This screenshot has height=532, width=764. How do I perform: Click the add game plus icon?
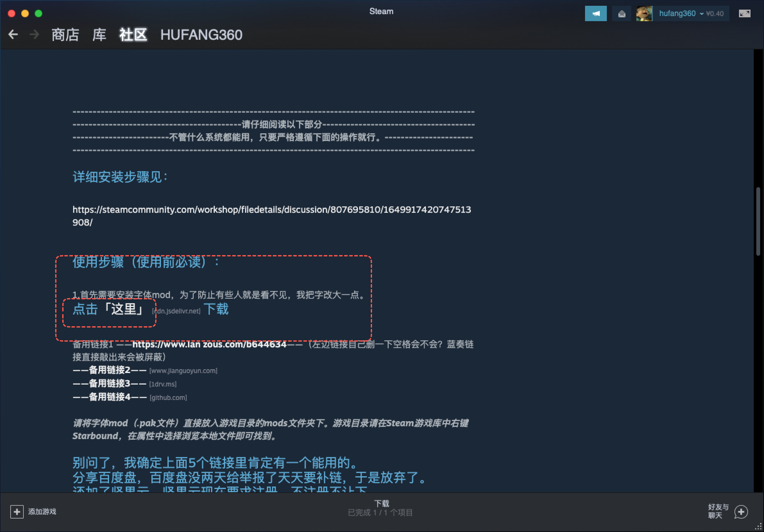coord(17,511)
